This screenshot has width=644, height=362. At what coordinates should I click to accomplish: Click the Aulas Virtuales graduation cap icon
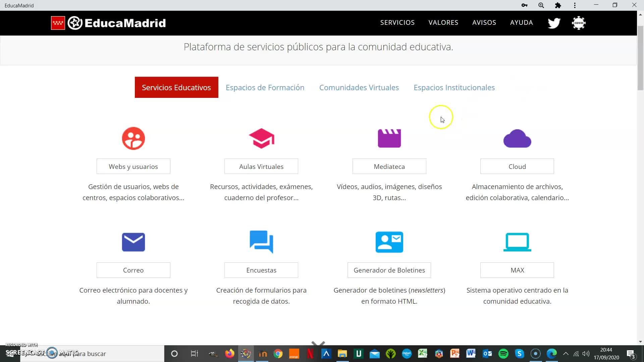click(261, 138)
